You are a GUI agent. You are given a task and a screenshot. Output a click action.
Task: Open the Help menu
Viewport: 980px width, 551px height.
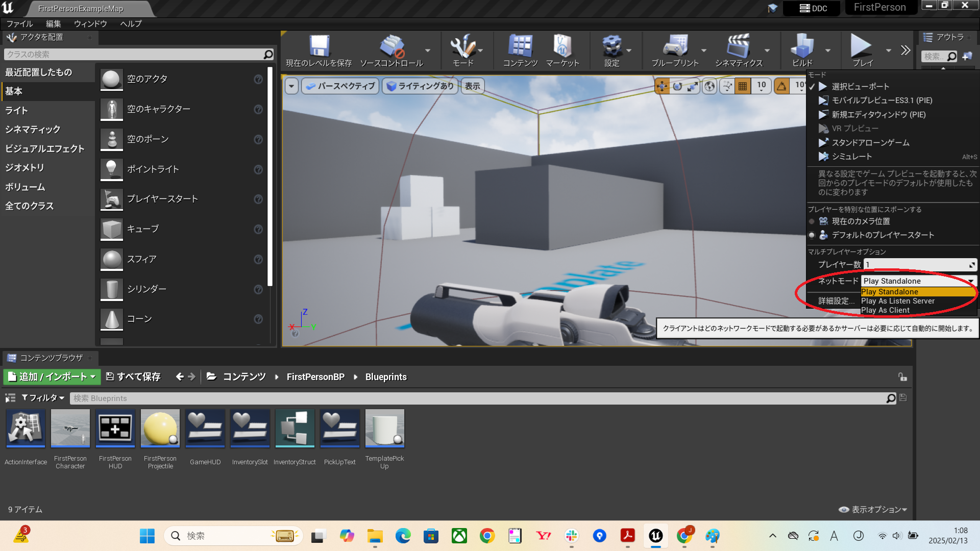pyautogui.click(x=131, y=24)
